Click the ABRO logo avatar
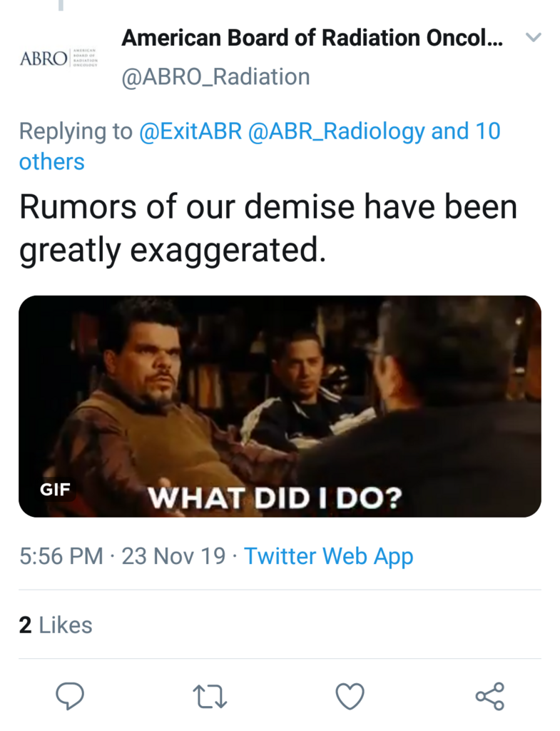This screenshot has height=731, width=560. click(x=58, y=58)
